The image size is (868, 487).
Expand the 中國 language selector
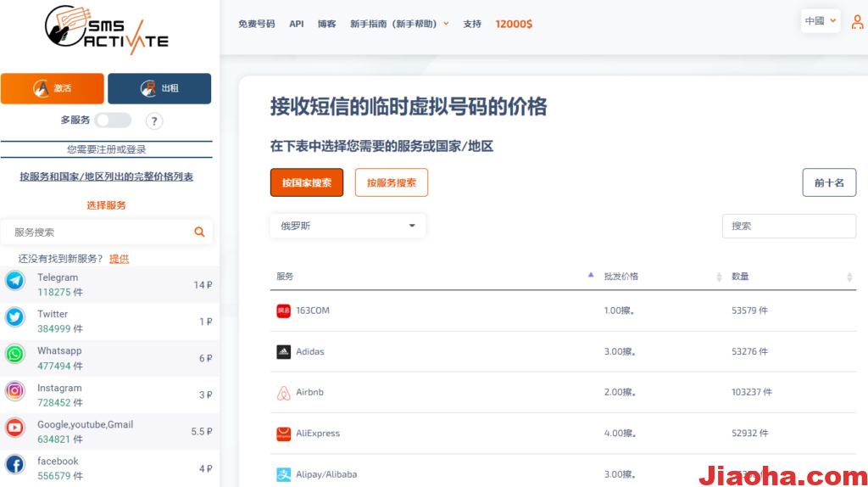(820, 21)
